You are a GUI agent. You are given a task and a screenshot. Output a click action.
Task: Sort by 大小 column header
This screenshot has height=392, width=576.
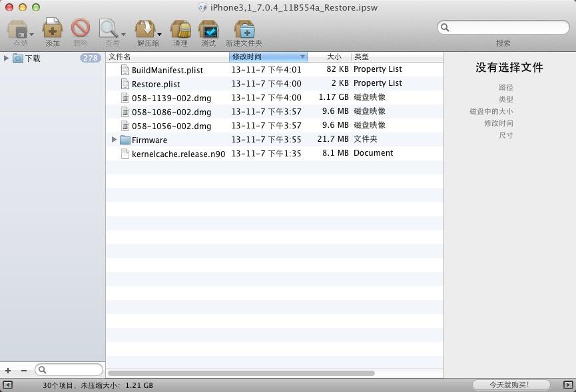pyautogui.click(x=329, y=57)
